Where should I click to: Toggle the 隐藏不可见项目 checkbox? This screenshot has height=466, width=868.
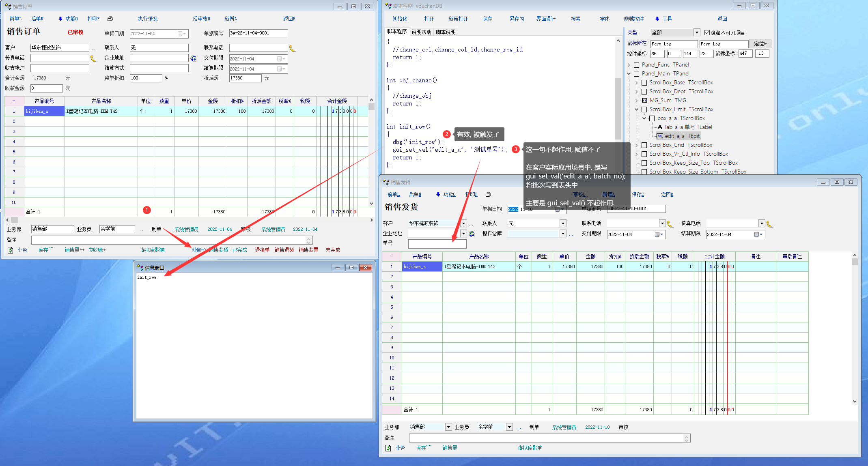pos(707,32)
